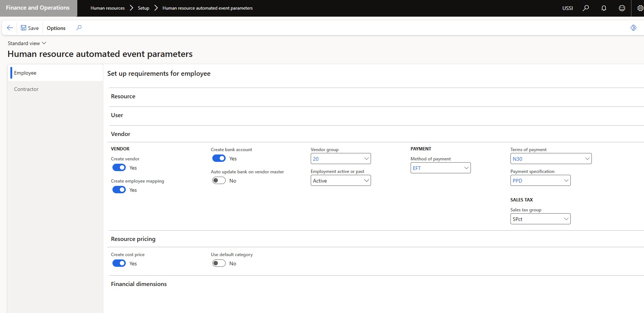Turn on Use default category toggle
This screenshot has width=644, height=313.
[x=219, y=263]
